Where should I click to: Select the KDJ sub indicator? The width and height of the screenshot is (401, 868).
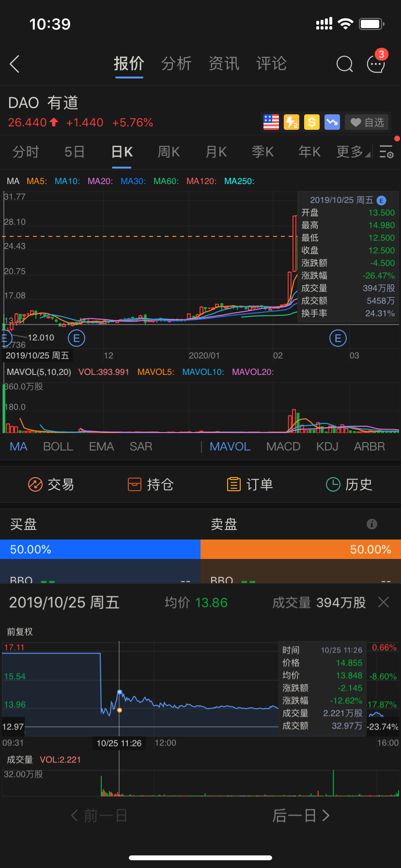pos(327,447)
